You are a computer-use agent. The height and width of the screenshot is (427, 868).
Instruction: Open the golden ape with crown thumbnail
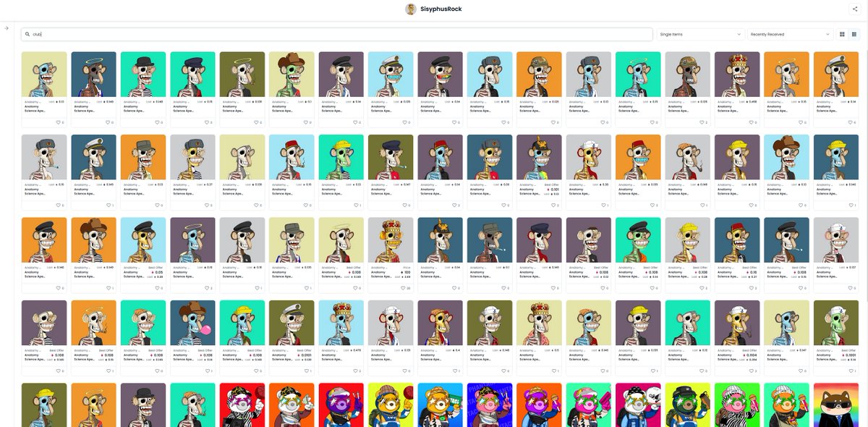[x=391, y=240]
